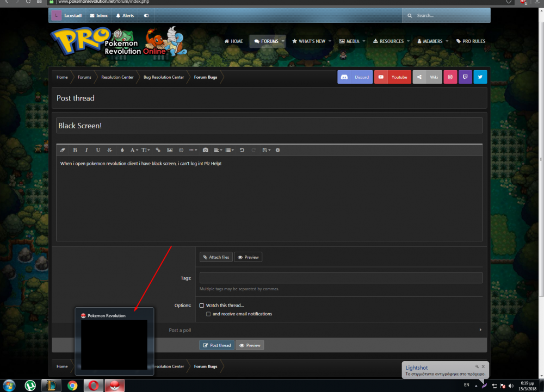Viewport: 544px width, 392px height.
Task: Click the camera media icon
Action: point(206,150)
